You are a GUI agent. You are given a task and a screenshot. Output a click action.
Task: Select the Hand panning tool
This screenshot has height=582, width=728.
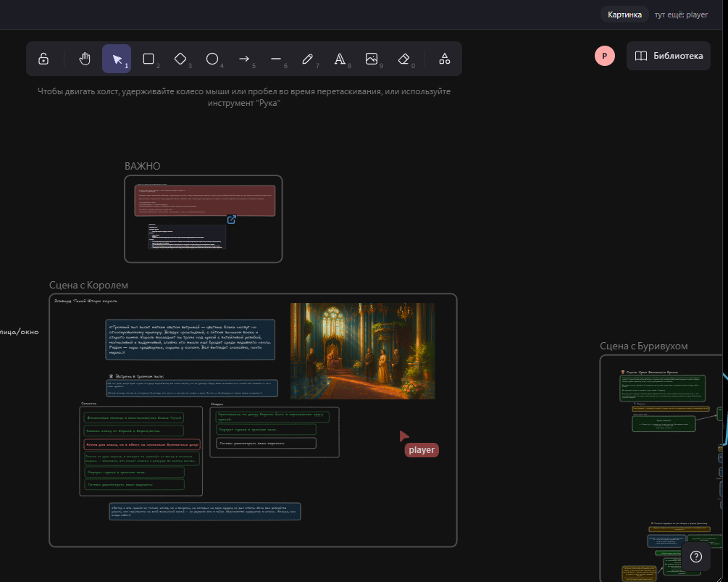point(85,59)
